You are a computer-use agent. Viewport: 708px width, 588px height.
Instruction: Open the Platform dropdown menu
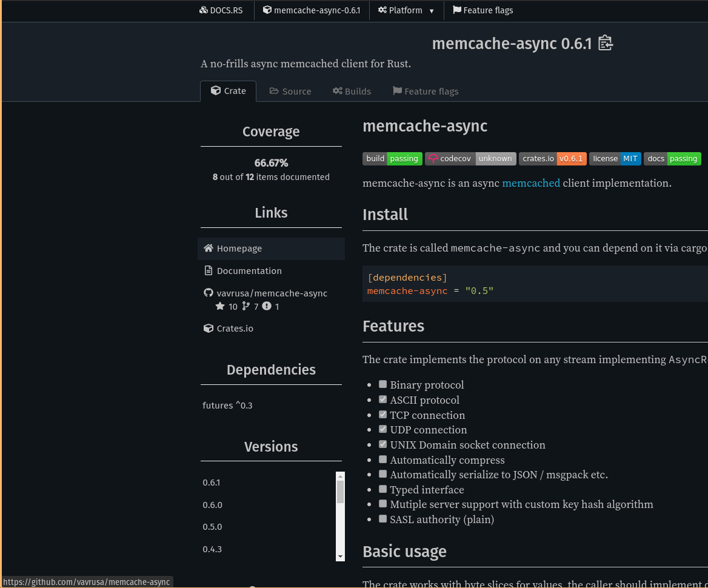(406, 10)
